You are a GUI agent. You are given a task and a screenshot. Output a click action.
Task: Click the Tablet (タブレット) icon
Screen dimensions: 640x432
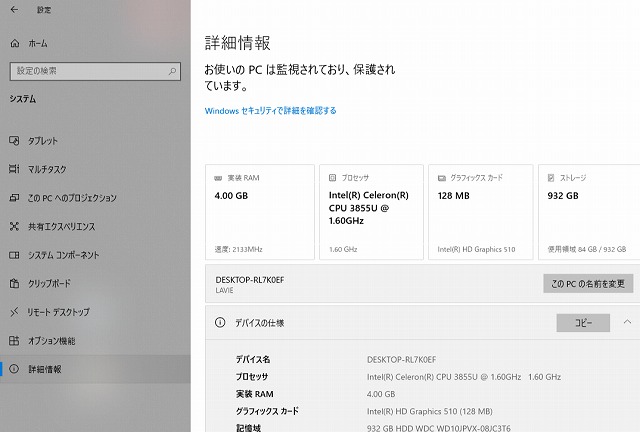coord(14,141)
